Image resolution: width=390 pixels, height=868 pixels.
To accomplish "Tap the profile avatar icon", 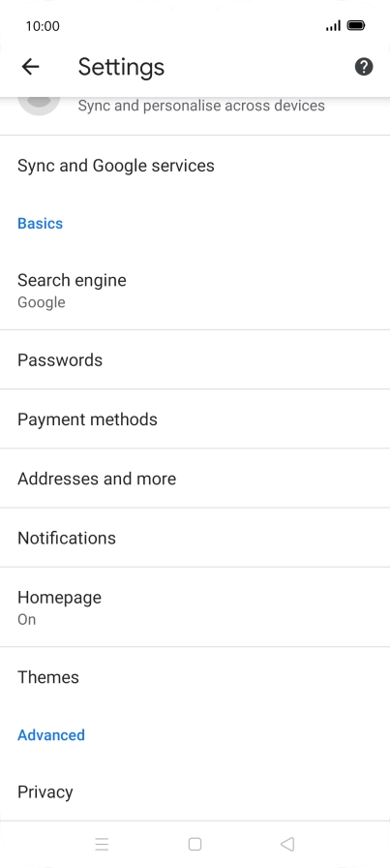I will pos(39,105).
